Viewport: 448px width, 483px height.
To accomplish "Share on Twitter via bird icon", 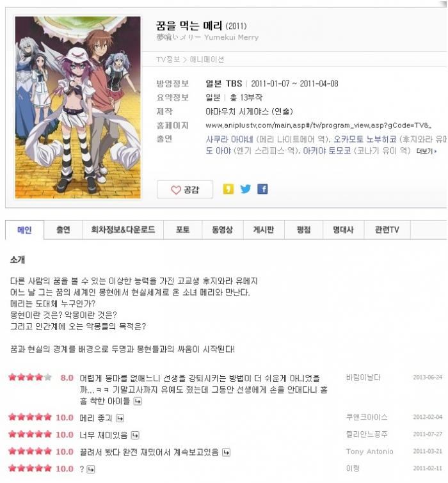I will coord(245,189).
